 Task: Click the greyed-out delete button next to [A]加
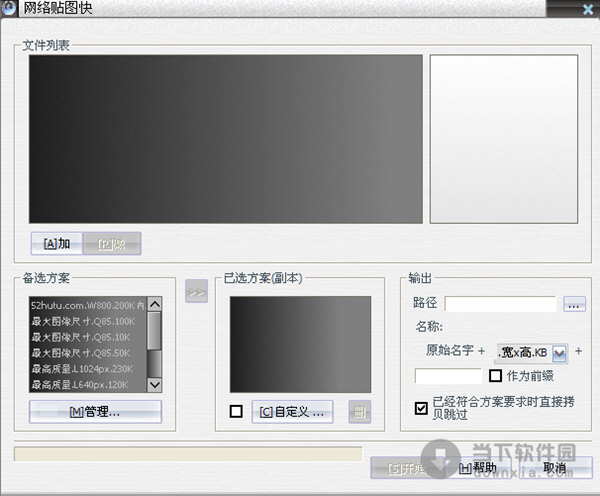pos(112,243)
